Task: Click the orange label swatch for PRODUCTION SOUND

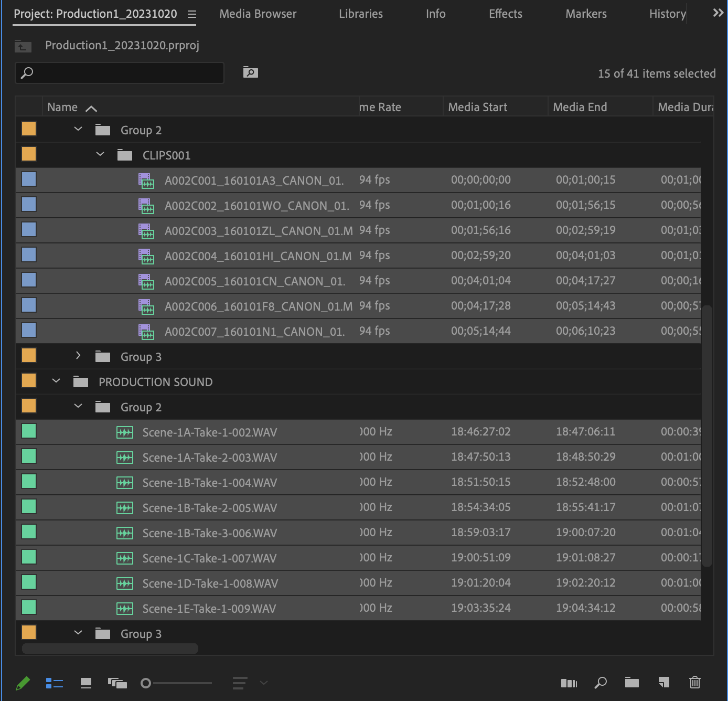Action: [29, 380]
